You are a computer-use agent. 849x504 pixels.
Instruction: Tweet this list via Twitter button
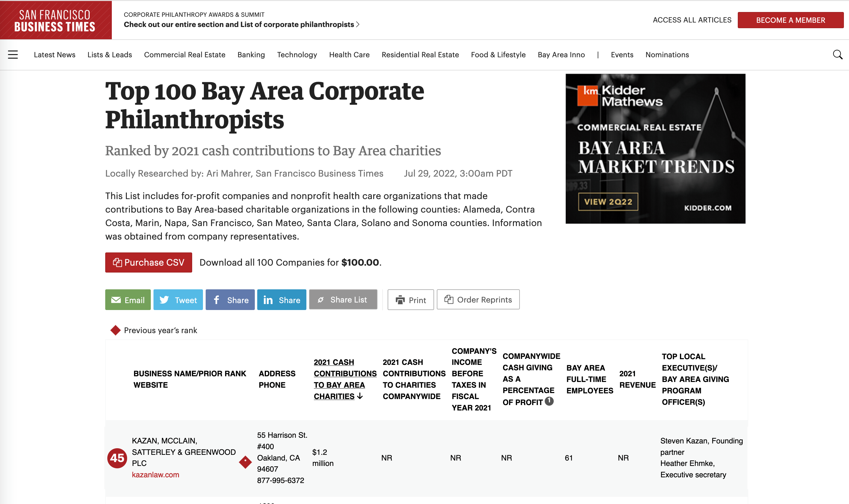point(178,300)
